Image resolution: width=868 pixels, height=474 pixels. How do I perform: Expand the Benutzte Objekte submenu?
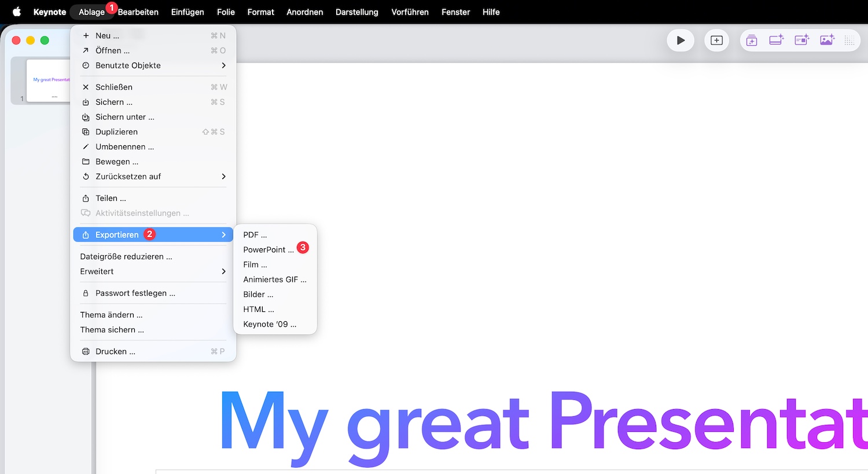(153, 65)
